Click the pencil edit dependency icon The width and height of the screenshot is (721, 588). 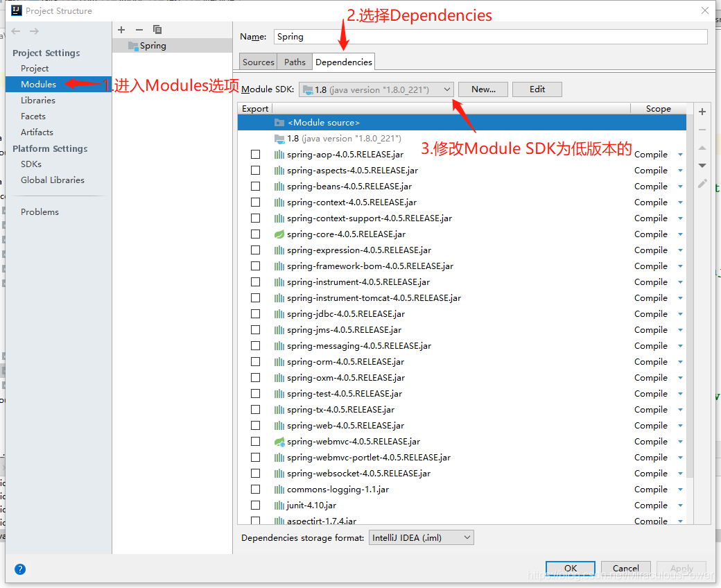click(x=702, y=184)
